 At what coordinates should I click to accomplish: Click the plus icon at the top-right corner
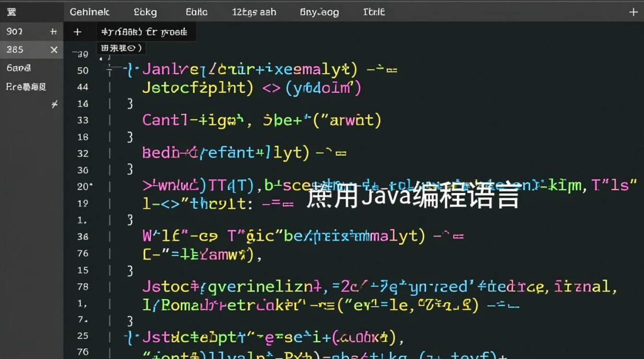click(x=633, y=12)
